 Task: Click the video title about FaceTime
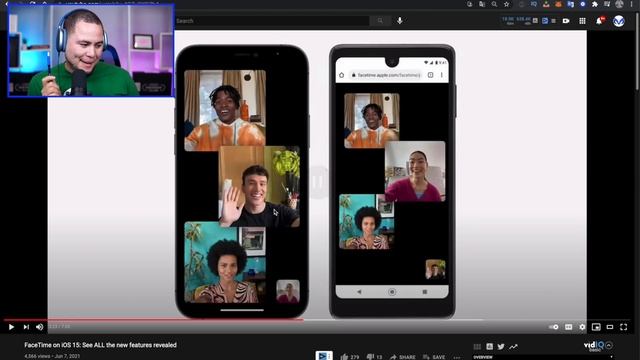(x=100, y=345)
